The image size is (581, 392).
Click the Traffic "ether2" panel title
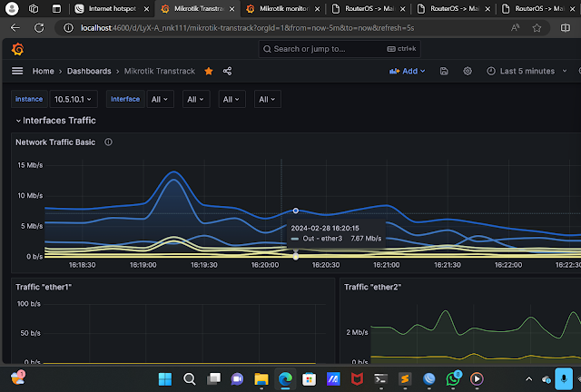coord(373,287)
